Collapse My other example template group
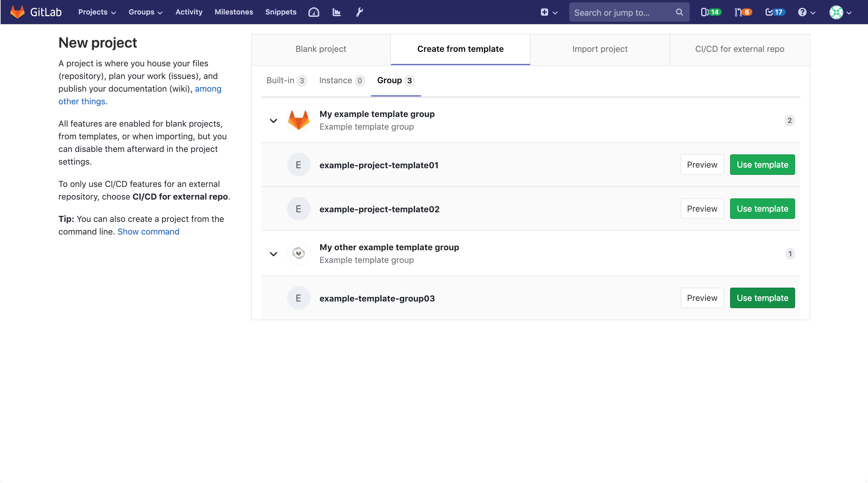This screenshot has width=868, height=483. [274, 253]
